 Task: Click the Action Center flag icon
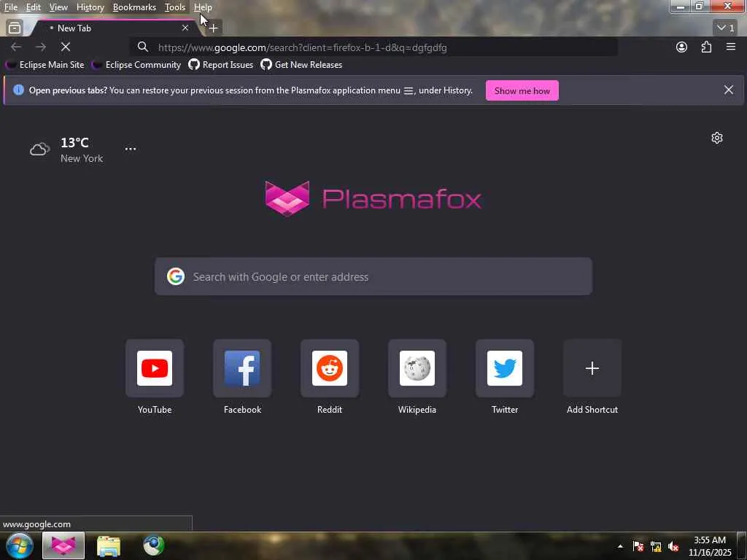point(638,547)
